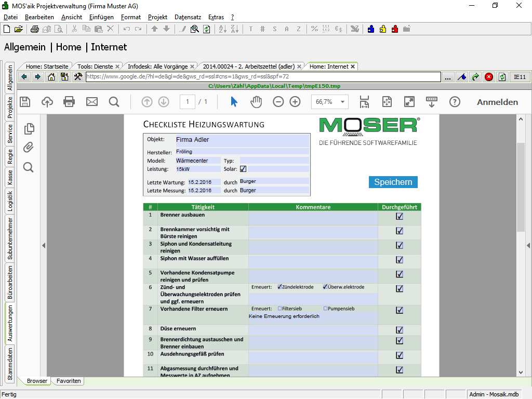The height and width of the screenshot is (399, 532).
Task: Click the percent sign toolbar icon
Action: pyautogui.click(x=314, y=29)
